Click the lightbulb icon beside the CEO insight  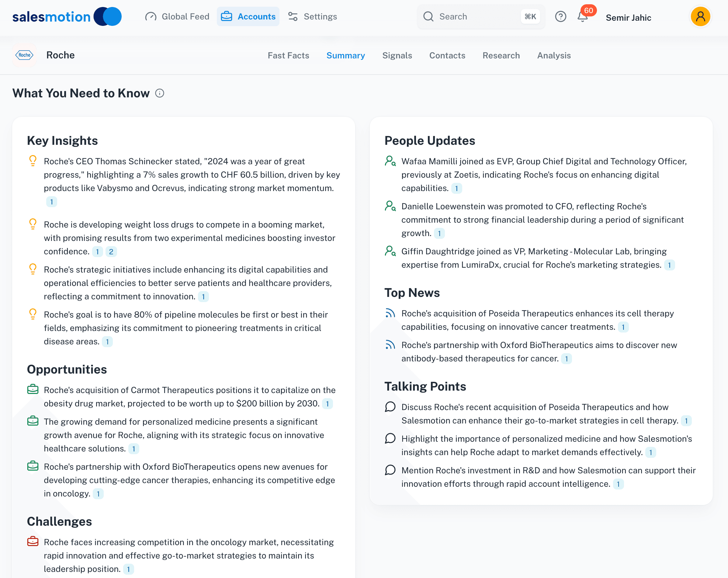33,162
